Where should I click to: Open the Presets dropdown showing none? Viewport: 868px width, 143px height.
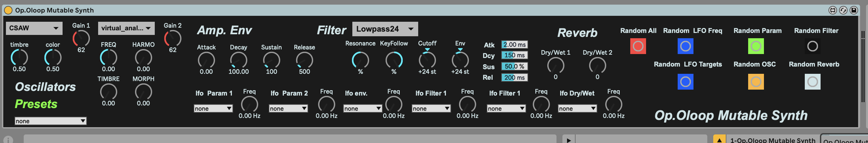click(x=50, y=121)
